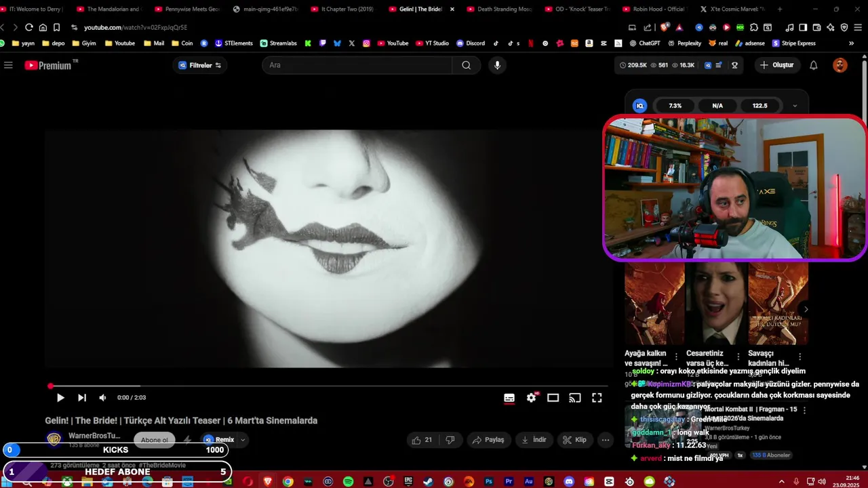The height and width of the screenshot is (488, 868).
Task: Start voice search with microphone icon
Action: pos(497,65)
